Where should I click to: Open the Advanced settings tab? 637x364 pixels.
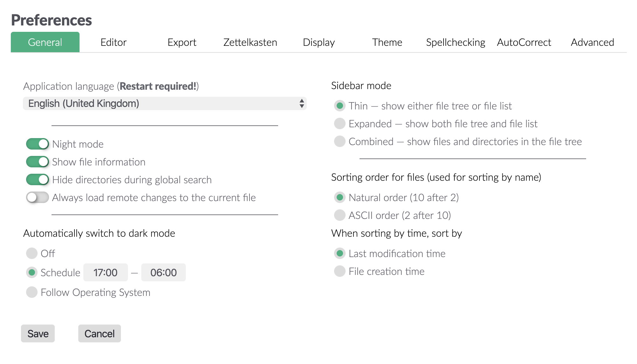pyautogui.click(x=592, y=42)
